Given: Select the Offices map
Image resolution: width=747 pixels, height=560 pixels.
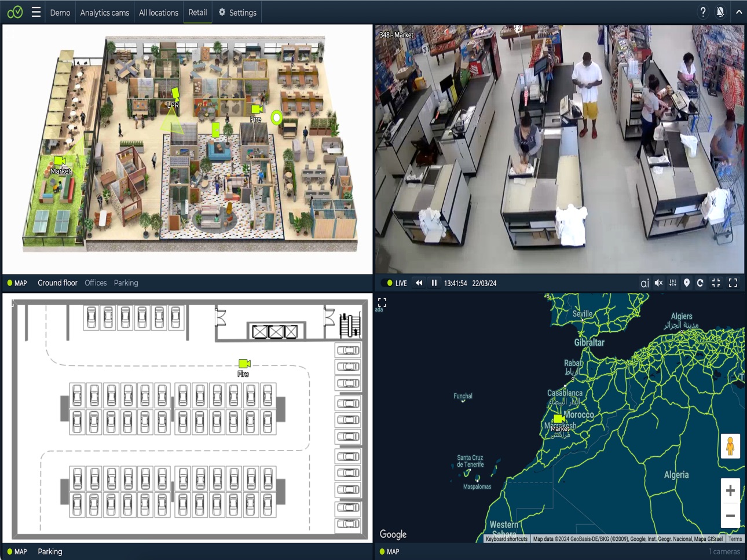Looking at the screenshot, I should click(96, 283).
